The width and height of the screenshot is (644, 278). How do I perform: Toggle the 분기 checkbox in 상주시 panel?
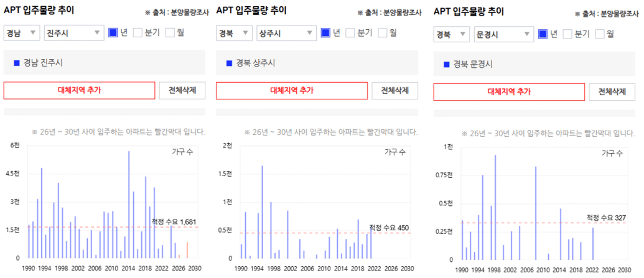(350, 32)
